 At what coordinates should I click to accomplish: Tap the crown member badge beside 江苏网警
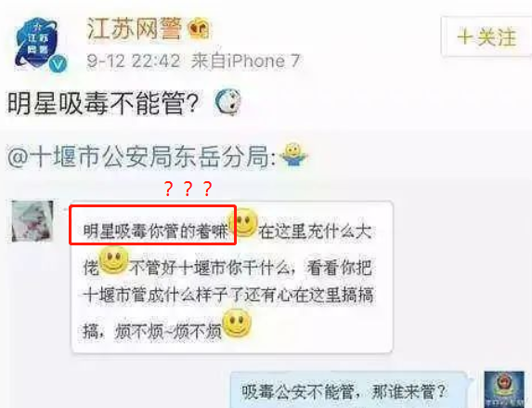tap(199, 29)
